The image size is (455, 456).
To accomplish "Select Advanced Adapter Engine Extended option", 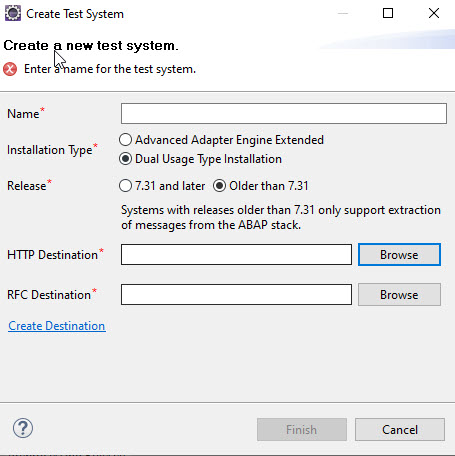I will click(x=221, y=140).
